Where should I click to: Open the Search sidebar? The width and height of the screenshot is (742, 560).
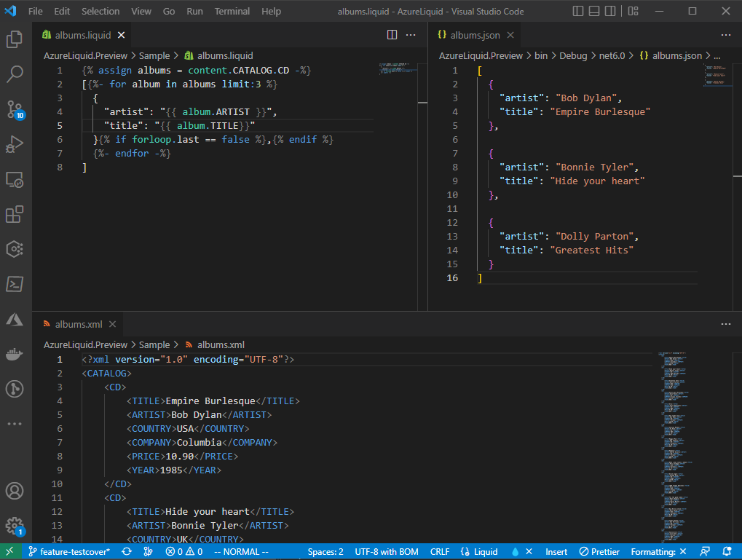[15, 74]
